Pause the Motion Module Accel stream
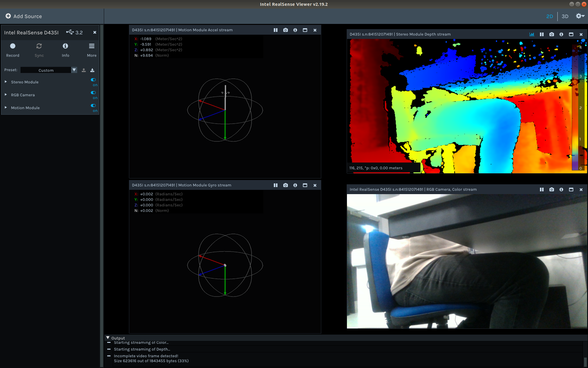The height and width of the screenshot is (368, 588). coord(276,30)
